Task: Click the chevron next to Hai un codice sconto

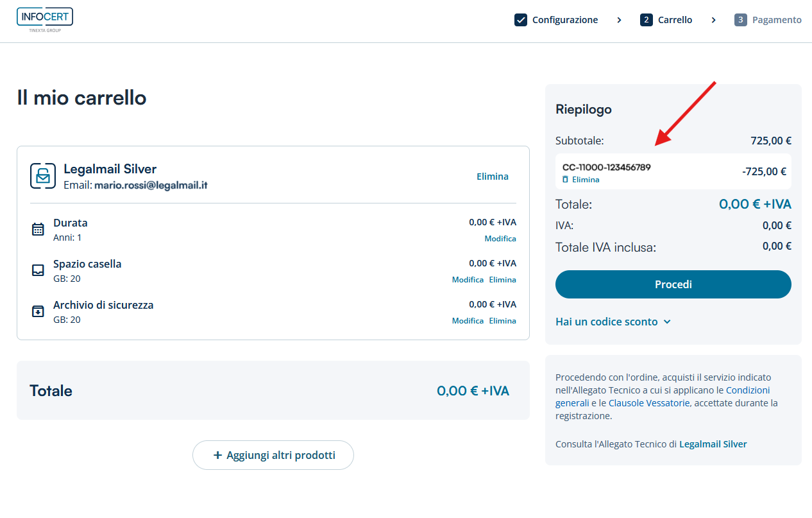Action: (x=667, y=322)
